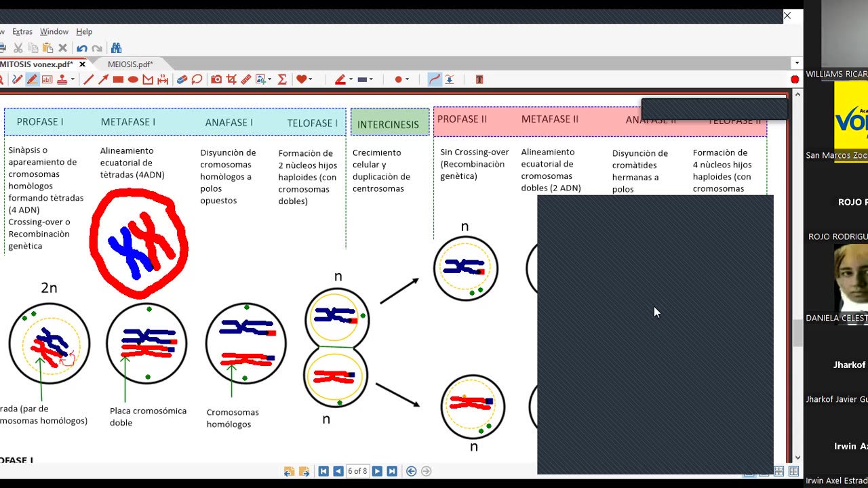Open the Extras menu

point(22,32)
